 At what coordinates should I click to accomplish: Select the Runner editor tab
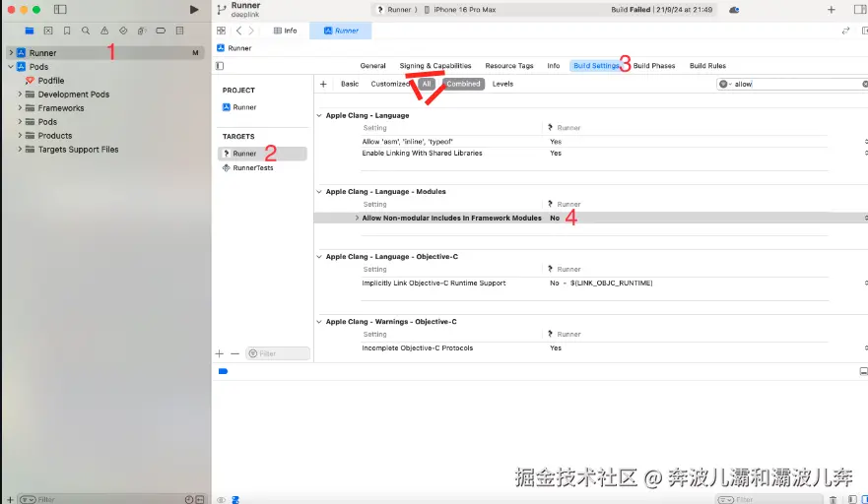coord(341,31)
